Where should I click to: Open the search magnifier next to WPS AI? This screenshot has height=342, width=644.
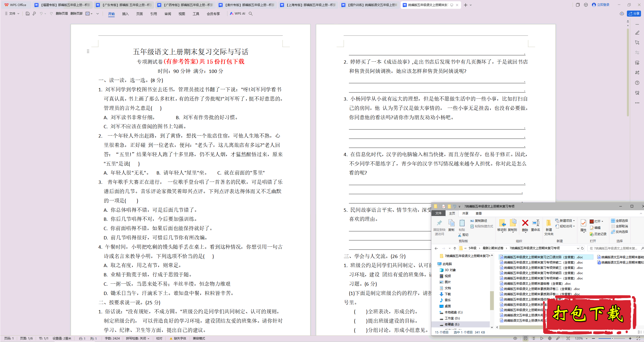tap(251, 14)
